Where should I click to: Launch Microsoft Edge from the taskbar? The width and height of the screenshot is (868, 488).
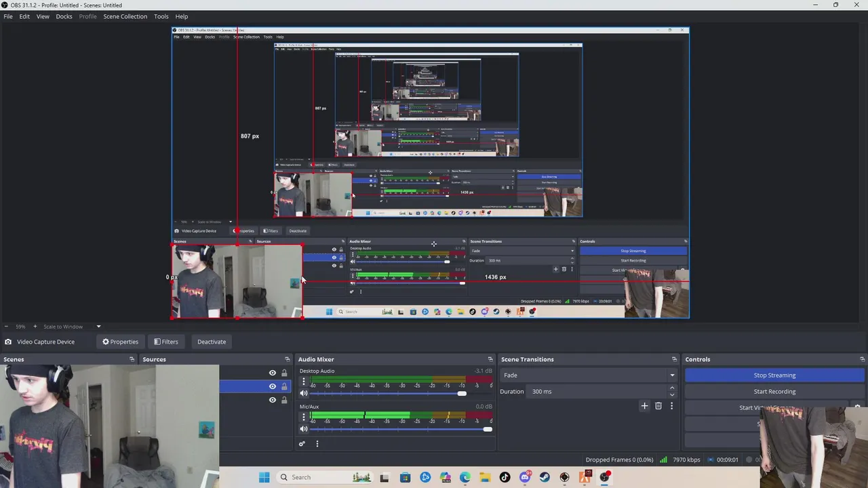(x=465, y=477)
